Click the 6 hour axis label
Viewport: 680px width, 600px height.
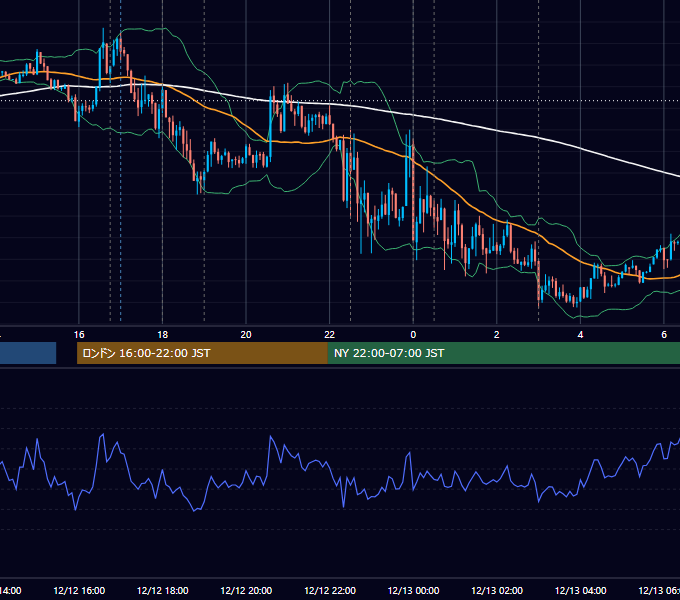(x=664, y=334)
